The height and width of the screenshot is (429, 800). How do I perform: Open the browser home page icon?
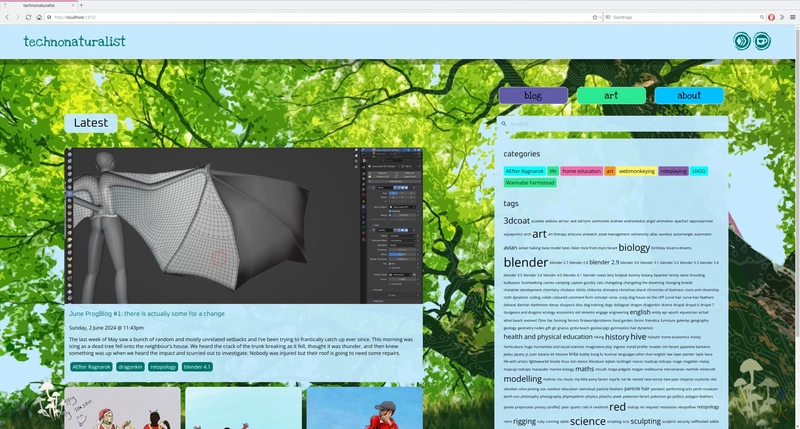[39, 17]
